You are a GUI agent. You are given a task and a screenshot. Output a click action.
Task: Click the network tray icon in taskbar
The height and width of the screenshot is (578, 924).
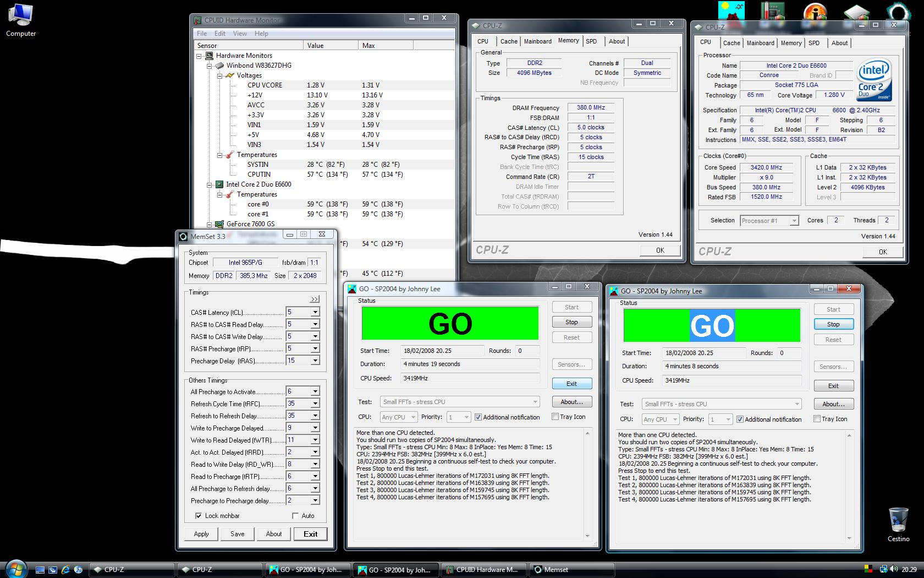(883, 570)
